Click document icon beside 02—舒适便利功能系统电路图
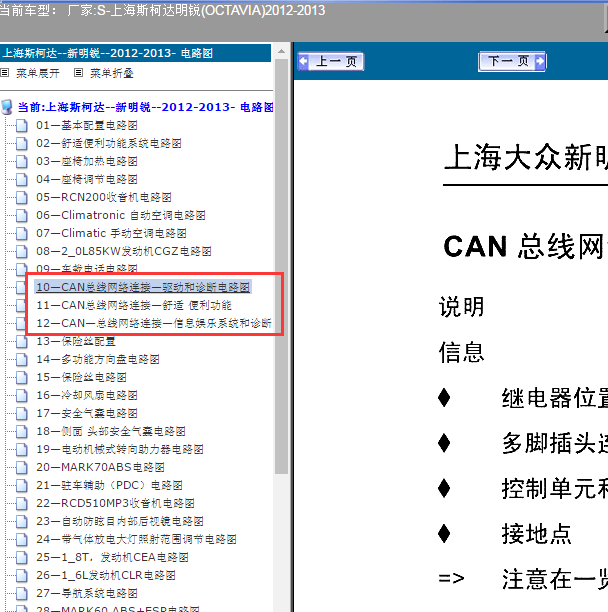608x612 pixels. click(x=22, y=144)
